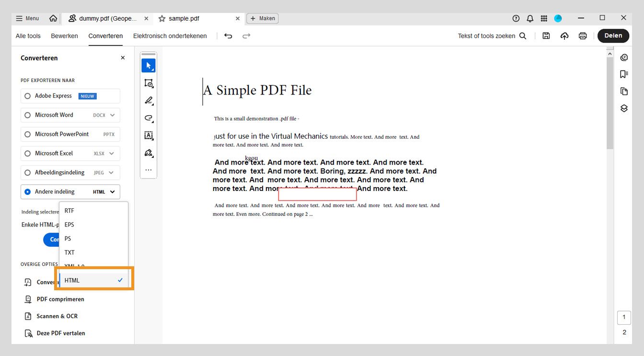Open more tools via the three dots

(x=149, y=170)
